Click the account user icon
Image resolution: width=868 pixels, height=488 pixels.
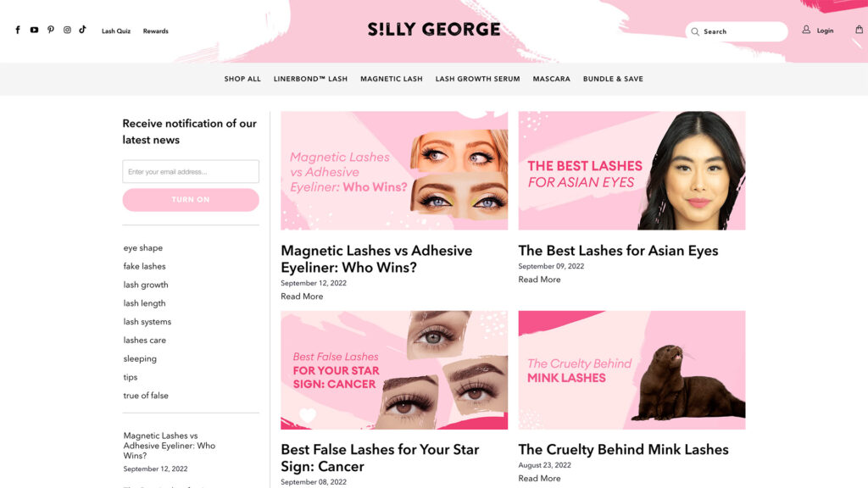tap(806, 30)
